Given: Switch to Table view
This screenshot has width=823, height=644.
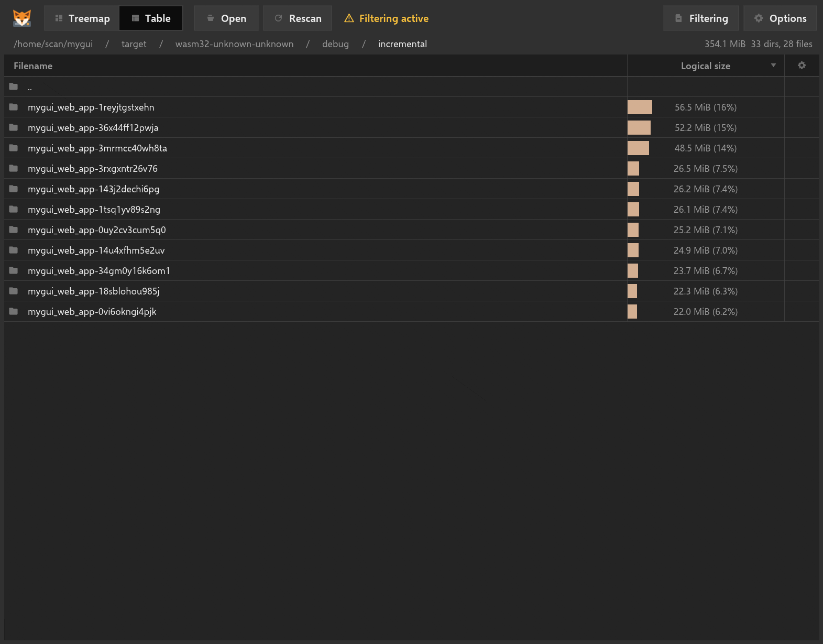Looking at the screenshot, I should tap(151, 18).
